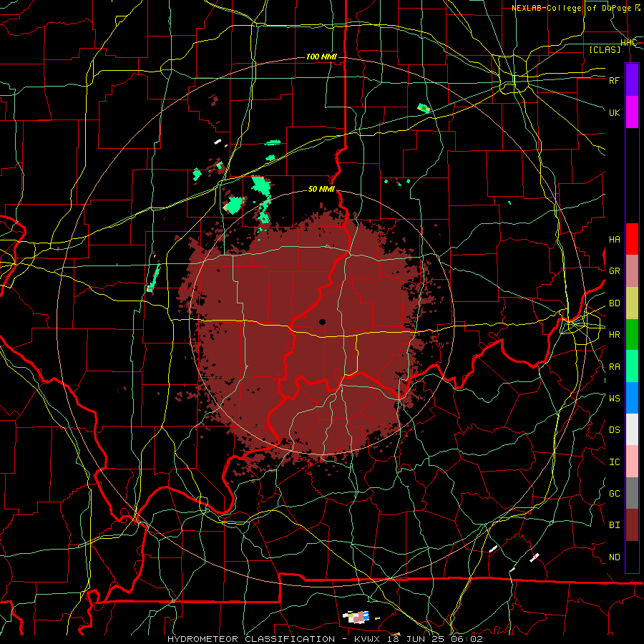Click the RF legend label
644x644 pixels.
pos(614,80)
